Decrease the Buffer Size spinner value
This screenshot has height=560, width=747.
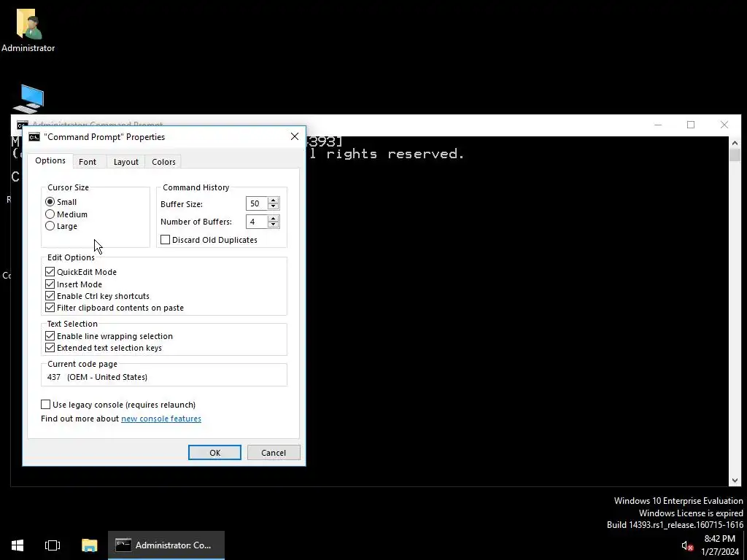pos(274,207)
